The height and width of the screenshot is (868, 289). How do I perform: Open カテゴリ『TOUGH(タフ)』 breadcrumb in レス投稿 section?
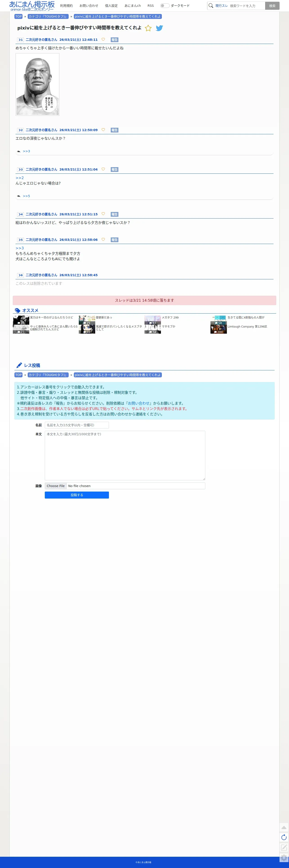[48, 375]
